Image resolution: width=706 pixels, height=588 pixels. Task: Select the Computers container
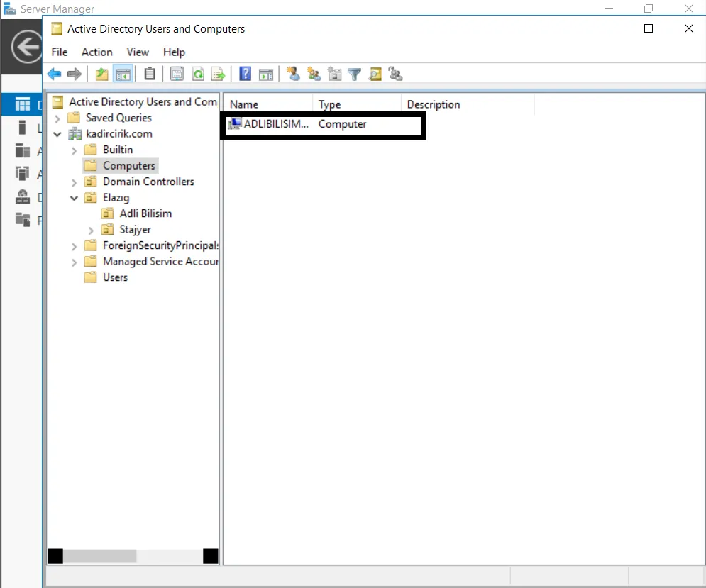coord(128,166)
